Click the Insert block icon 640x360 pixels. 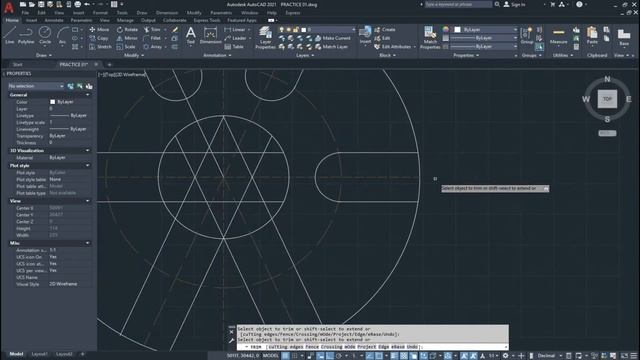coord(365,35)
